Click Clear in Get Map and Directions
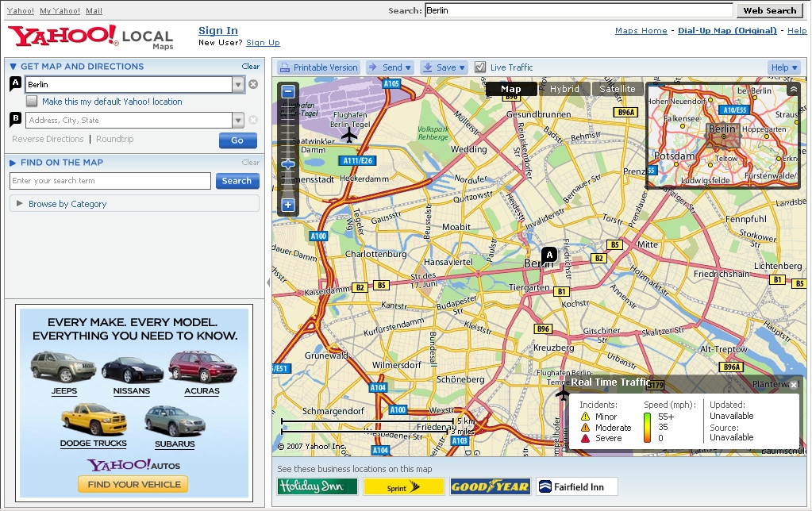The width and height of the screenshot is (812, 511). (251, 67)
